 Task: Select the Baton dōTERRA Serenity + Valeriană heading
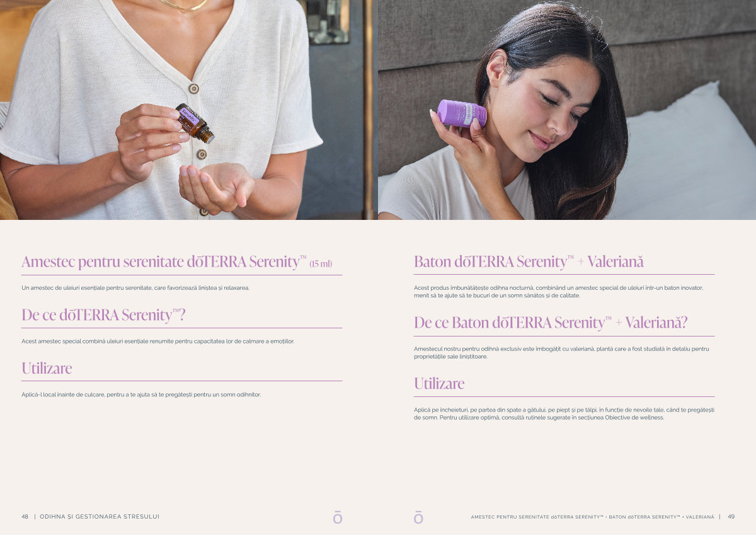click(x=529, y=262)
